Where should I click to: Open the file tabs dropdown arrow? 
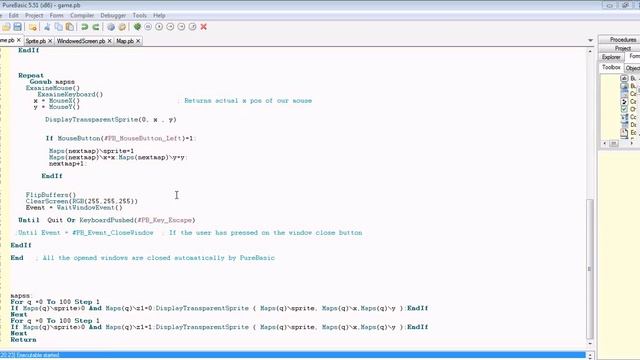(x=590, y=40)
